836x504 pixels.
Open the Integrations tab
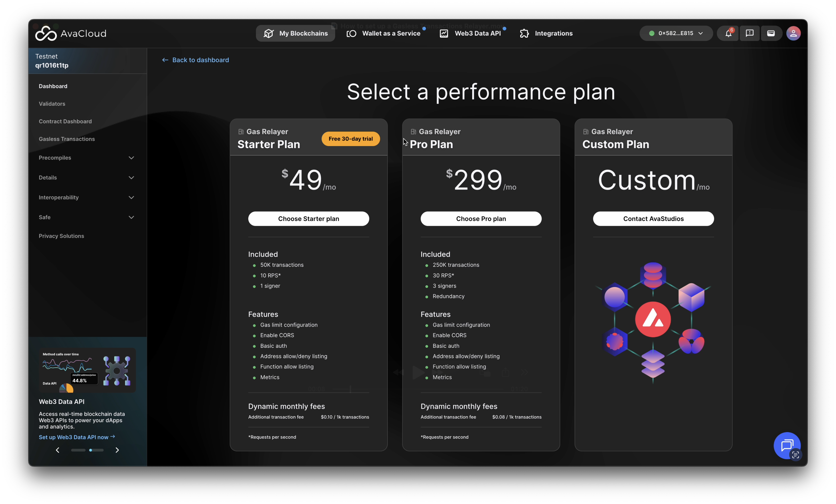pyautogui.click(x=546, y=33)
